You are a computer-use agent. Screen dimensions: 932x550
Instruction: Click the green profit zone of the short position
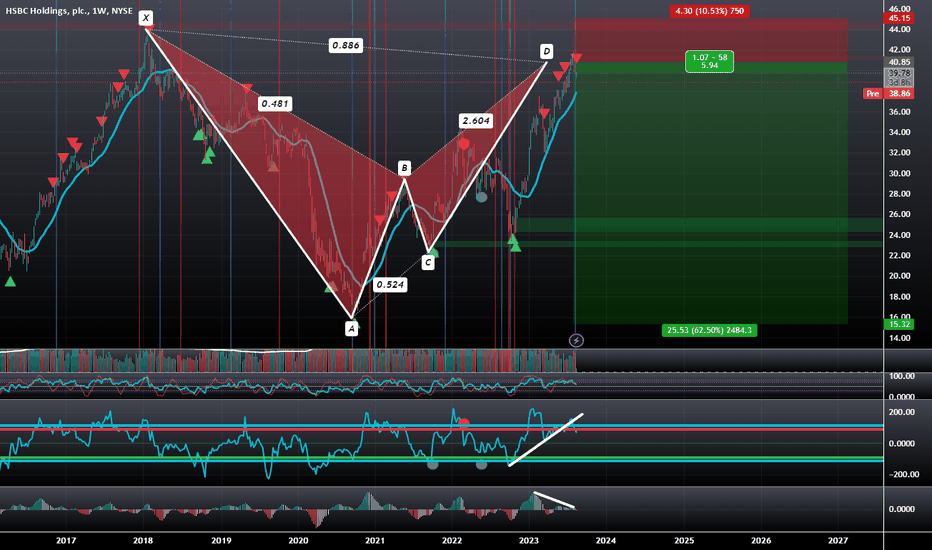click(710, 193)
